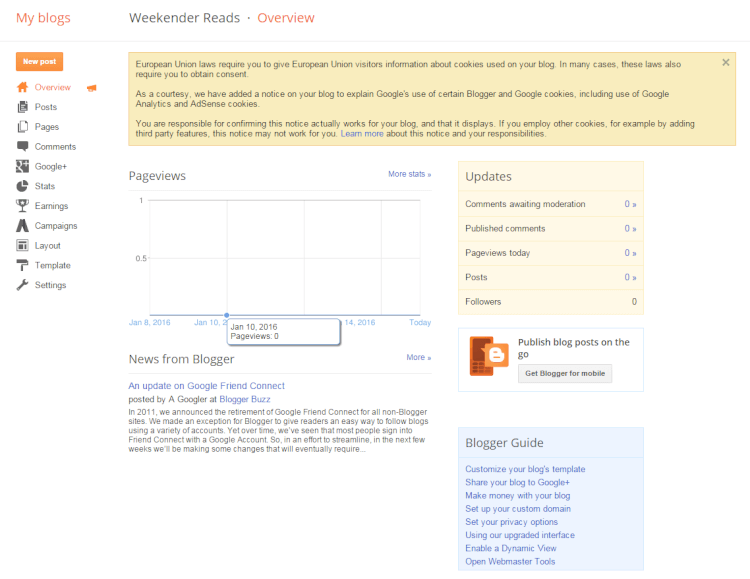
Task: Dismiss the EU cookie notice
Action: coord(726,62)
